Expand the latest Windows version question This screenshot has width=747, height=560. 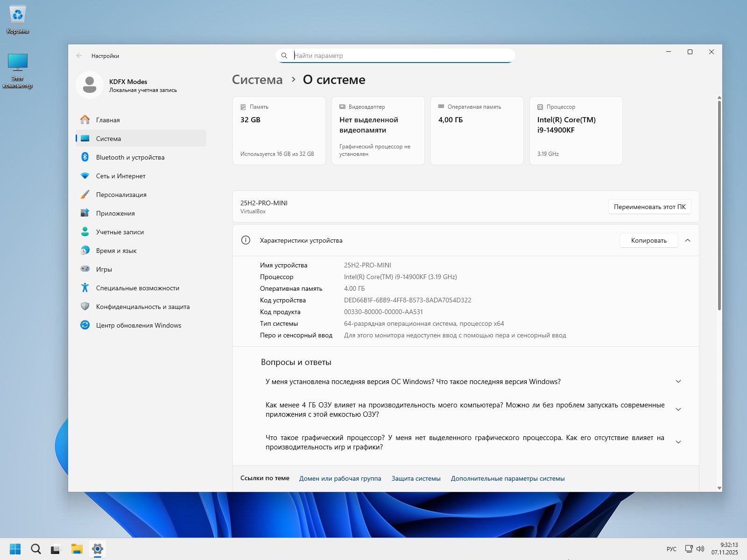(678, 382)
